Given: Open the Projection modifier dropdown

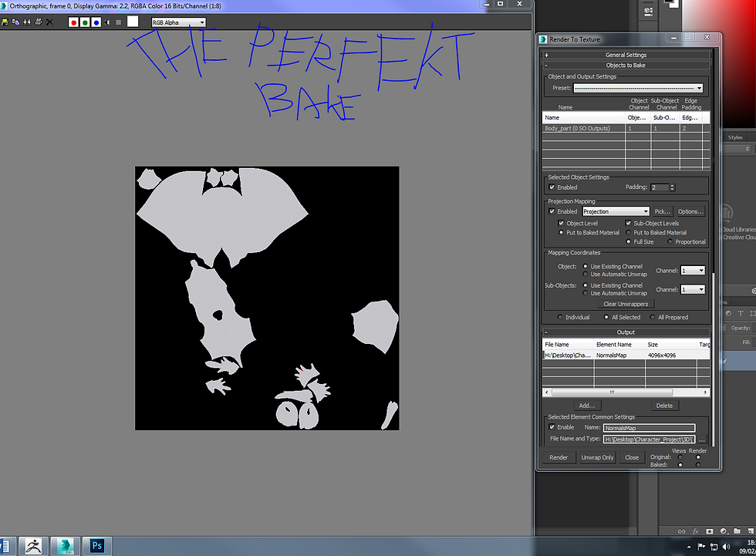Looking at the screenshot, I should pos(616,211).
